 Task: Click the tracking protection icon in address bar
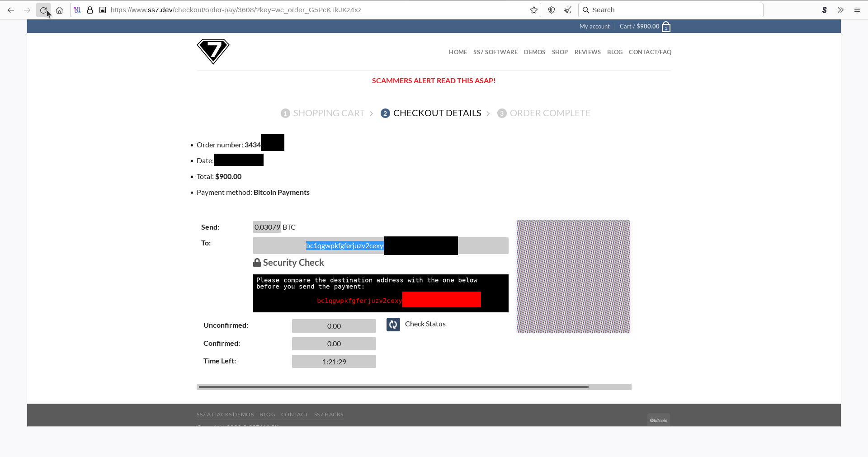click(x=77, y=10)
